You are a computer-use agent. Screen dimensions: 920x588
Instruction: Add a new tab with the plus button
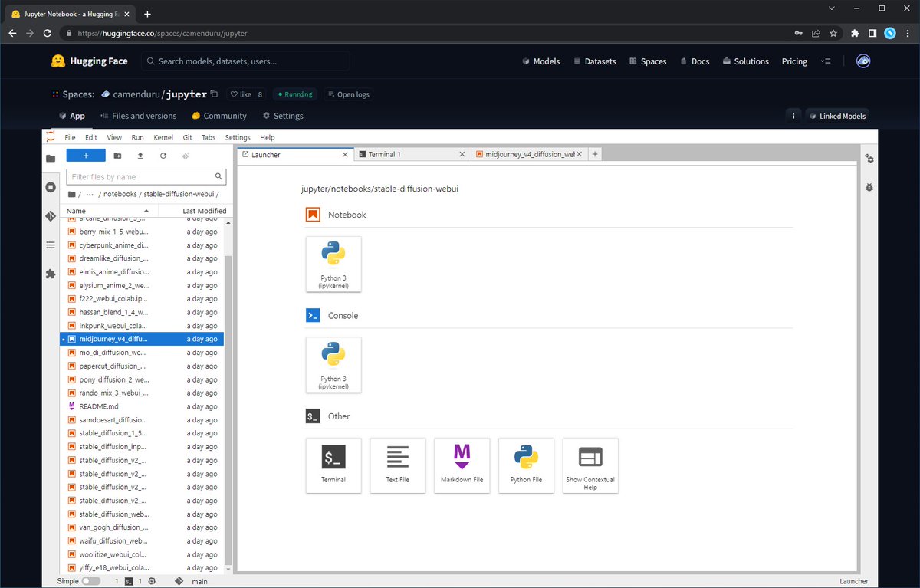(594, 154)
